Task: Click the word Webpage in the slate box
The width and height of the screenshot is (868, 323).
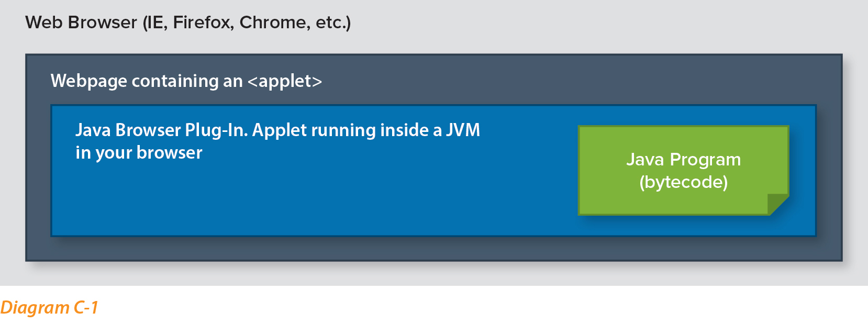Action: pyautogui.click(x=89, y=81)
